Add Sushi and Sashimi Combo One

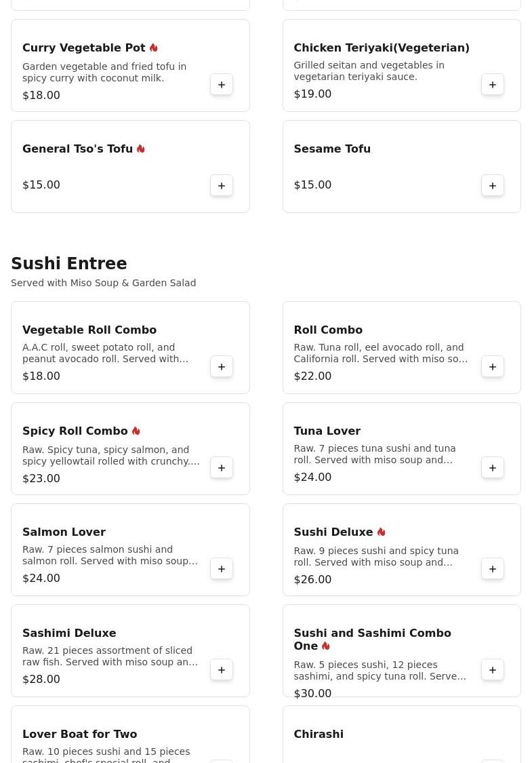493,670
